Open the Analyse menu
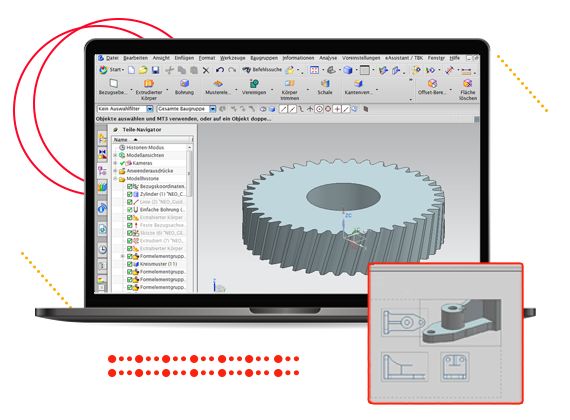 (x=328, y=58)
